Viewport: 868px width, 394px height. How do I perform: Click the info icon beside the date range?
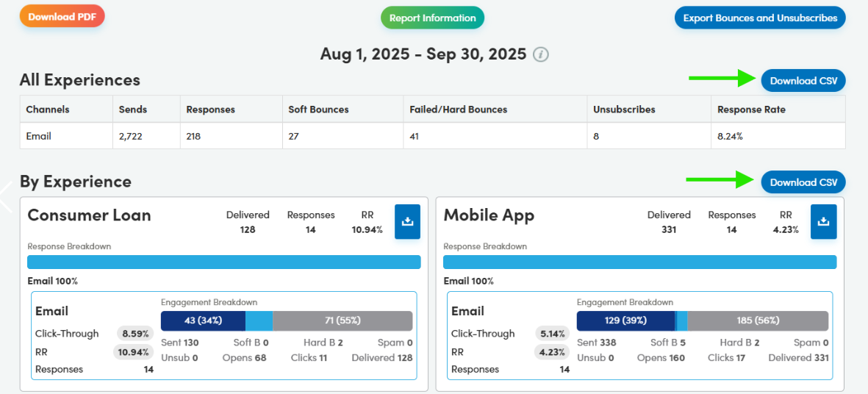(541, 54)
